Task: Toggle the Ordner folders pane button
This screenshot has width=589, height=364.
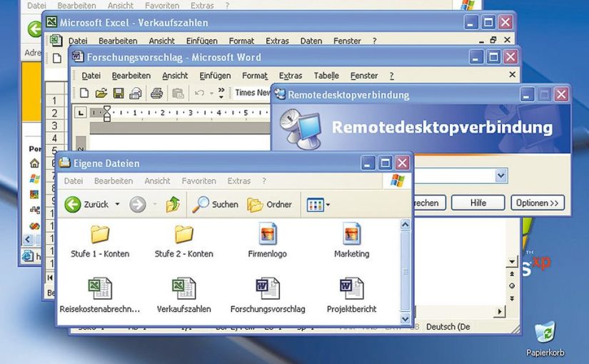Action: point(270,204)
